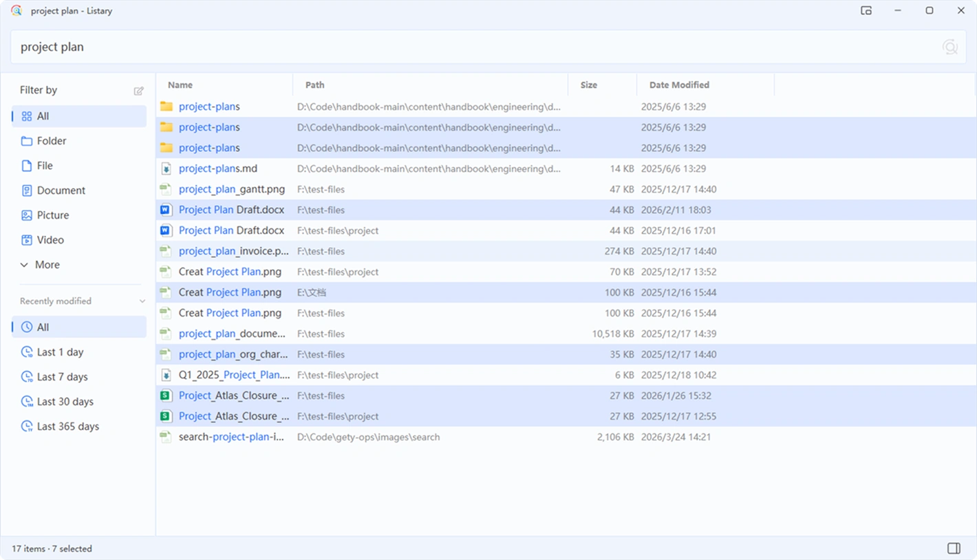
Task: Collapse the Recently modified section chevron
Action: click(x=142, y=301)
